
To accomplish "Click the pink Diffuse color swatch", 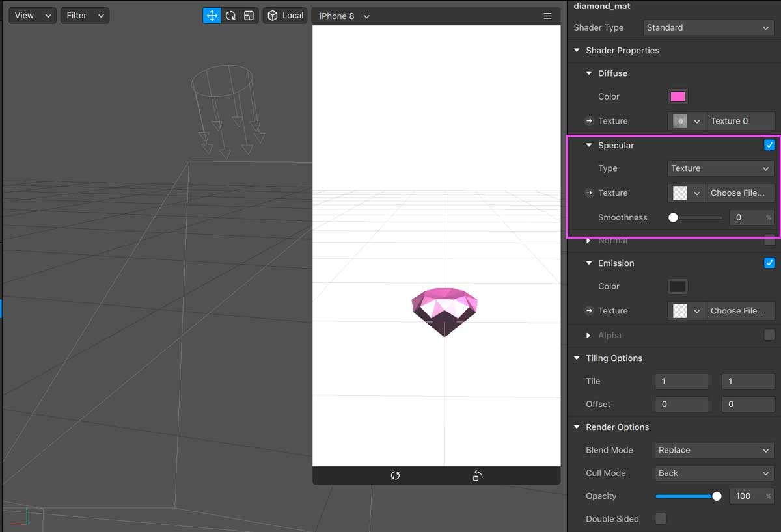I will [678, 97].
